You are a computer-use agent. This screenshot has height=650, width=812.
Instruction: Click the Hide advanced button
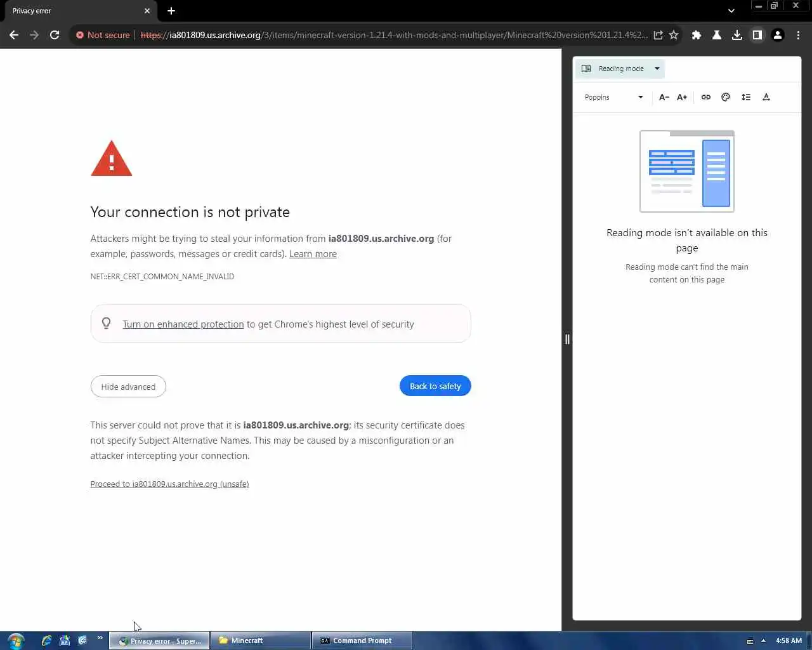coord(128,387)
